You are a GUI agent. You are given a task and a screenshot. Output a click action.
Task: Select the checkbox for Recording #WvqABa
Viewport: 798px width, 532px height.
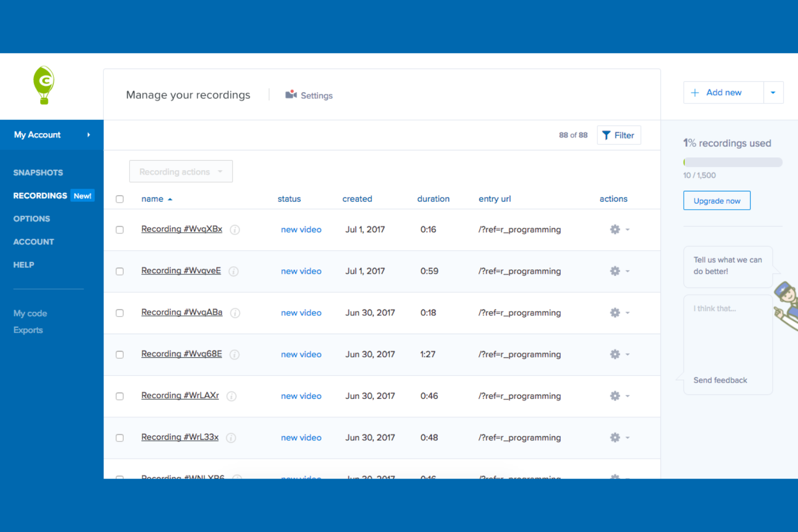pos(120,313)
